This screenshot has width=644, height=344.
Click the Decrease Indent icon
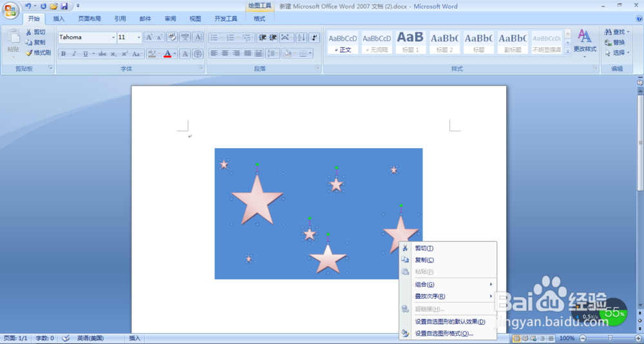(x=262, y=38)
